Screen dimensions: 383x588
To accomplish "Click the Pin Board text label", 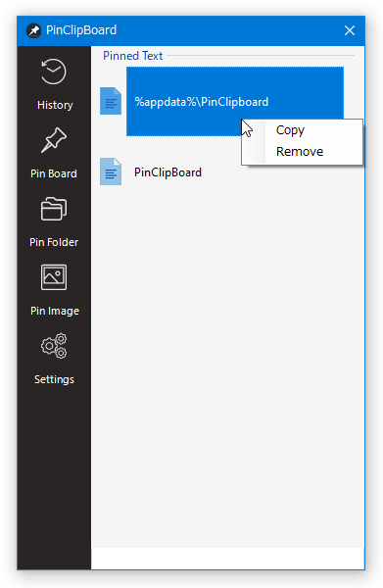I will [54, 173].
